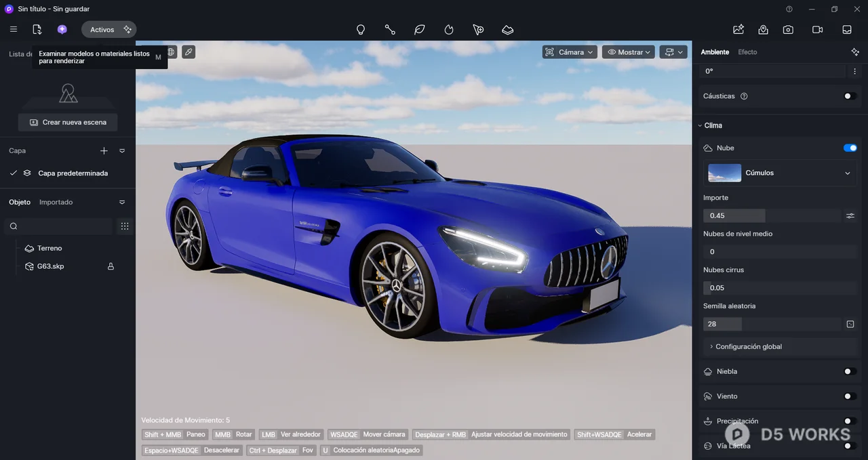Click the photo camera render icon
This screenshot has width=868, height=460.
788,29
